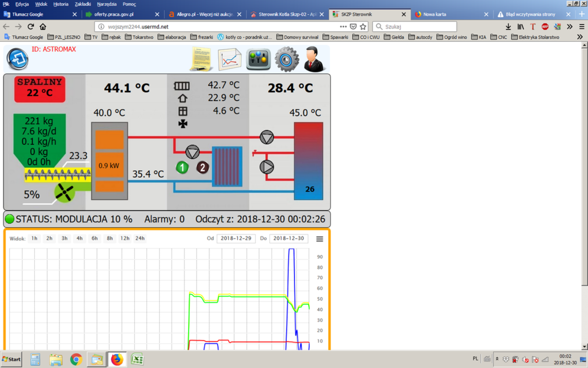Switch to the Allegro.pl browser tab

[200, 14]
